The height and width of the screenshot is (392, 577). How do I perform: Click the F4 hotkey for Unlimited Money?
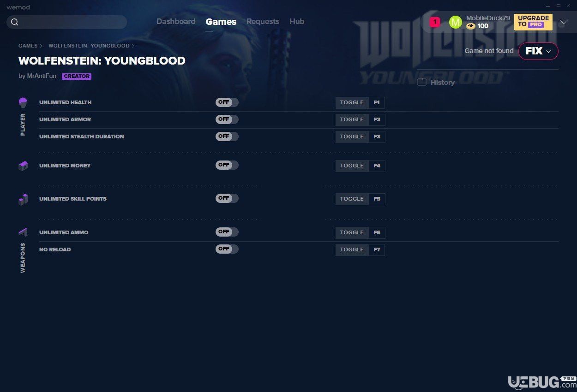pos(377,166)
